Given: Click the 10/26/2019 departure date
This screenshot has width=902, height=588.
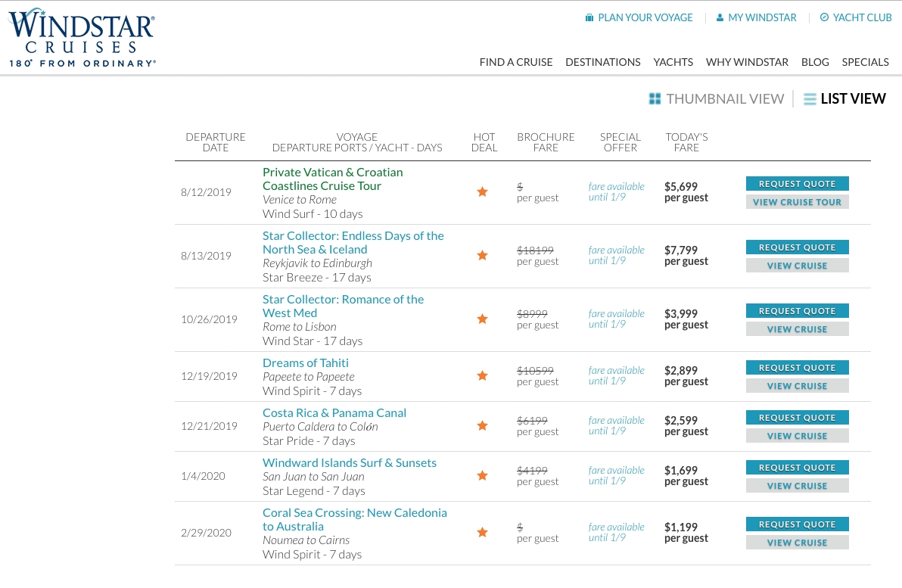Looking at the screenshot, I should coord(210,319).
